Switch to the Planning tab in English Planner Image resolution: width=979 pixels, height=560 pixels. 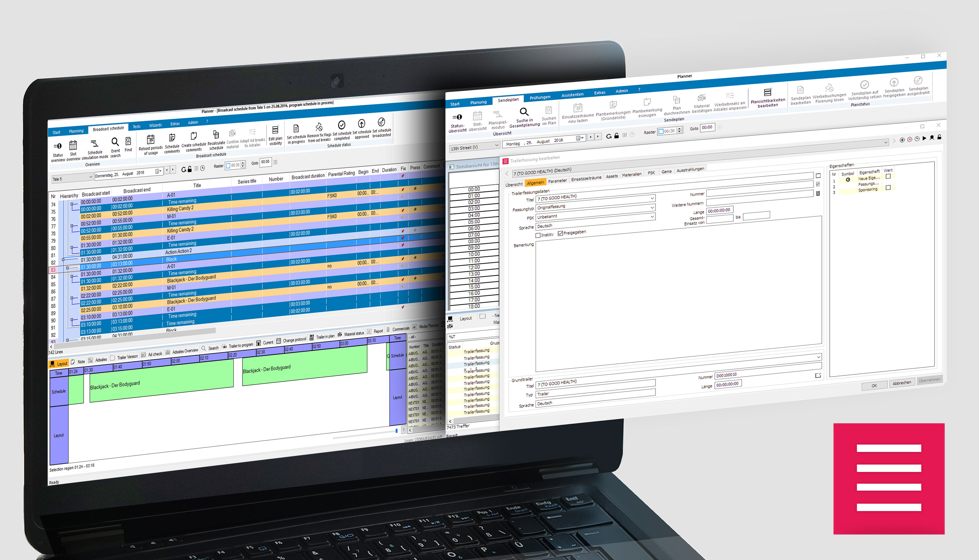point(76,131)
